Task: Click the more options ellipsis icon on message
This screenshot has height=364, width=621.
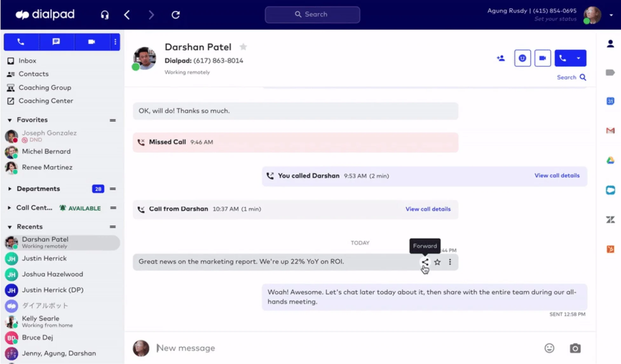Action: [x=449, y=262]
